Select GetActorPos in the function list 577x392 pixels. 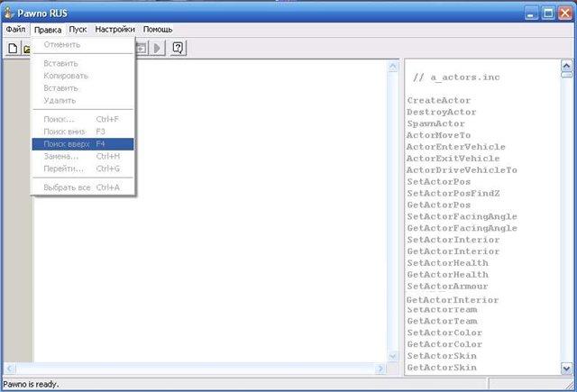point(439,205)
